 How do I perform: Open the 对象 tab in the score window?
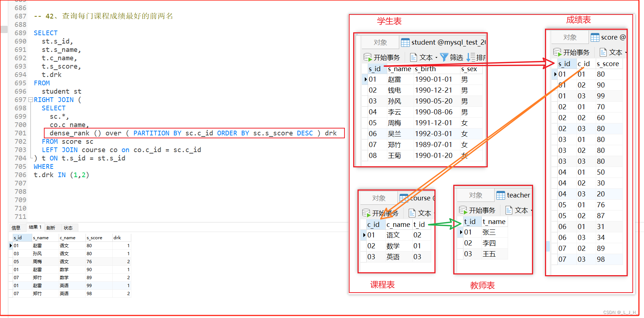[x=570, y=37]
